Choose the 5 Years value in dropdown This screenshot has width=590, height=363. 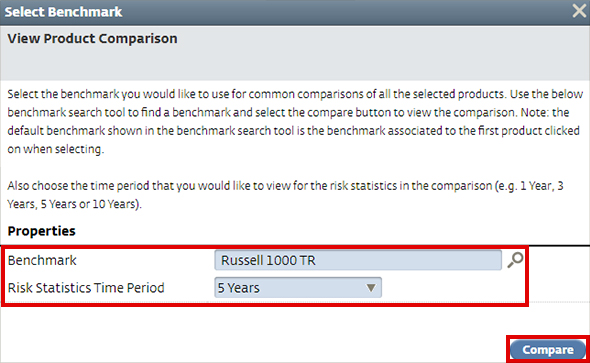pyautogui.click(x=239, y=288)
